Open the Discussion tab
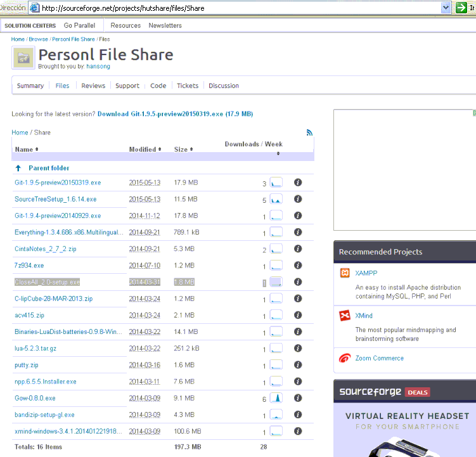 coord(224,86)
